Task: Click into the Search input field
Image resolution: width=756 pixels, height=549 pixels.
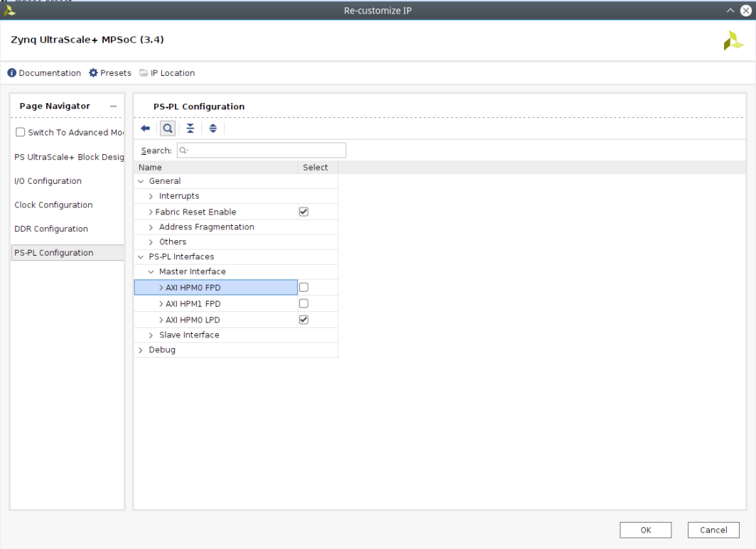Action: tap(263, 151)
